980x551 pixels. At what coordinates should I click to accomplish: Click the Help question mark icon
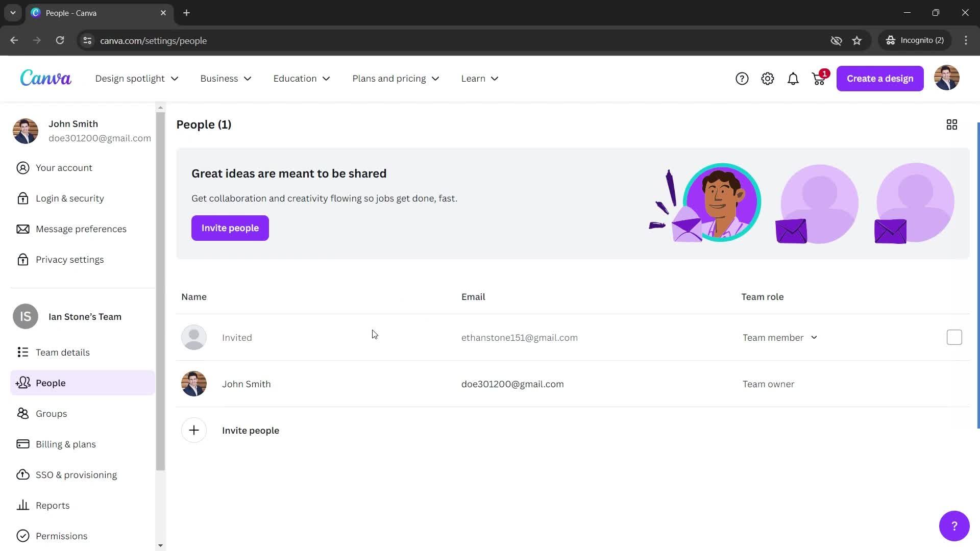[x=742, y=78]
